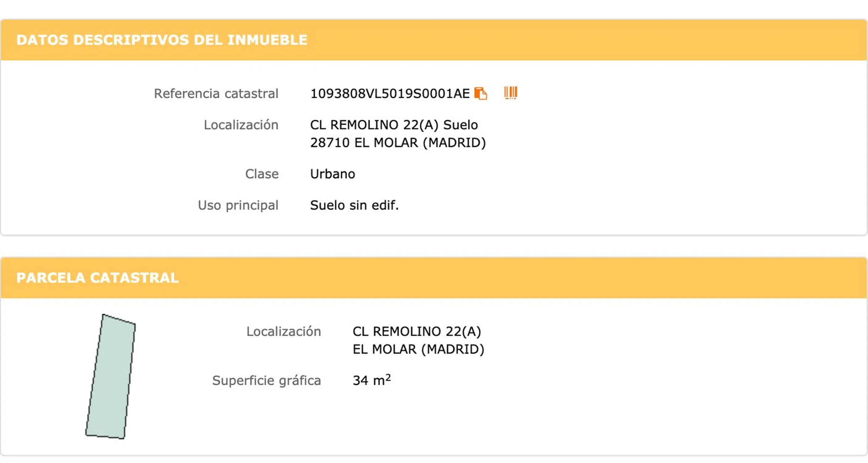
Task: Click the Superficie gráfica label
Action: click(x=266, y=381)
